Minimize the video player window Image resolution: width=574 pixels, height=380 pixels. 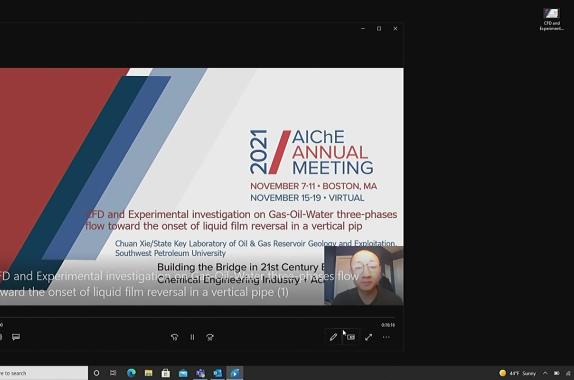pos(363,28)
